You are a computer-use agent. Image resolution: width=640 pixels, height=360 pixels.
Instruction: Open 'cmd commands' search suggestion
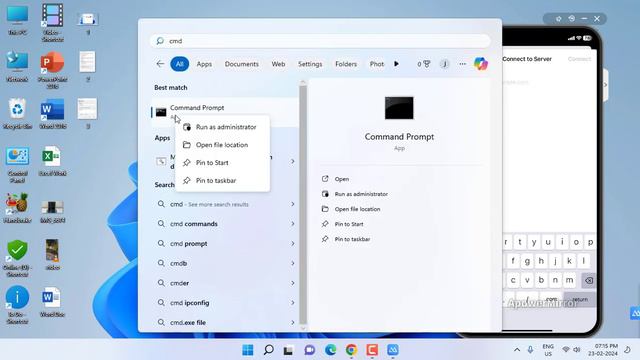tap(194, 224)
